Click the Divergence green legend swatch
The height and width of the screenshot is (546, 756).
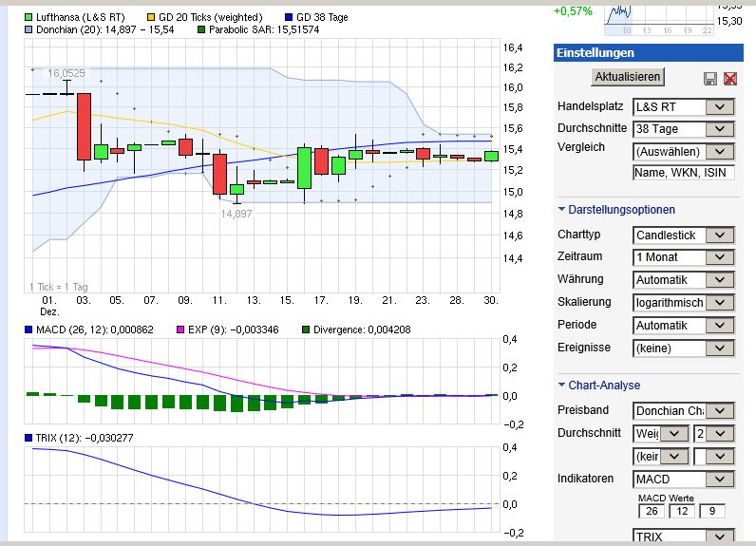tap(305, 329)
